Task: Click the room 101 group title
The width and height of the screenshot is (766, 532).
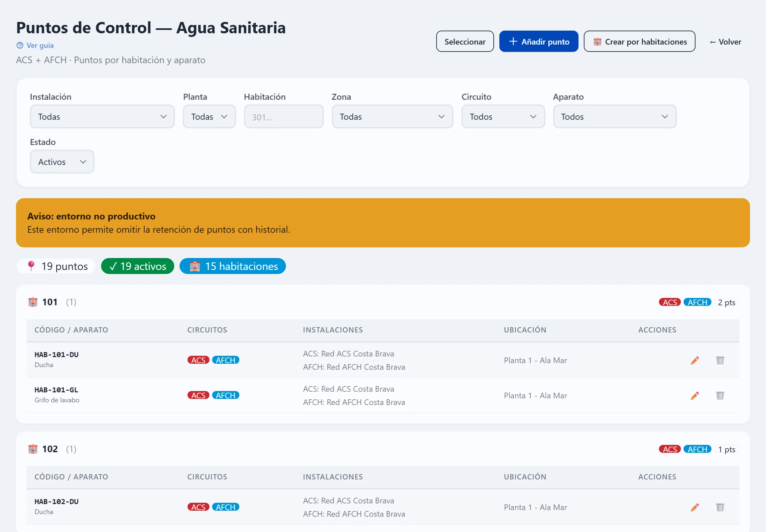Action: point(50,302)
